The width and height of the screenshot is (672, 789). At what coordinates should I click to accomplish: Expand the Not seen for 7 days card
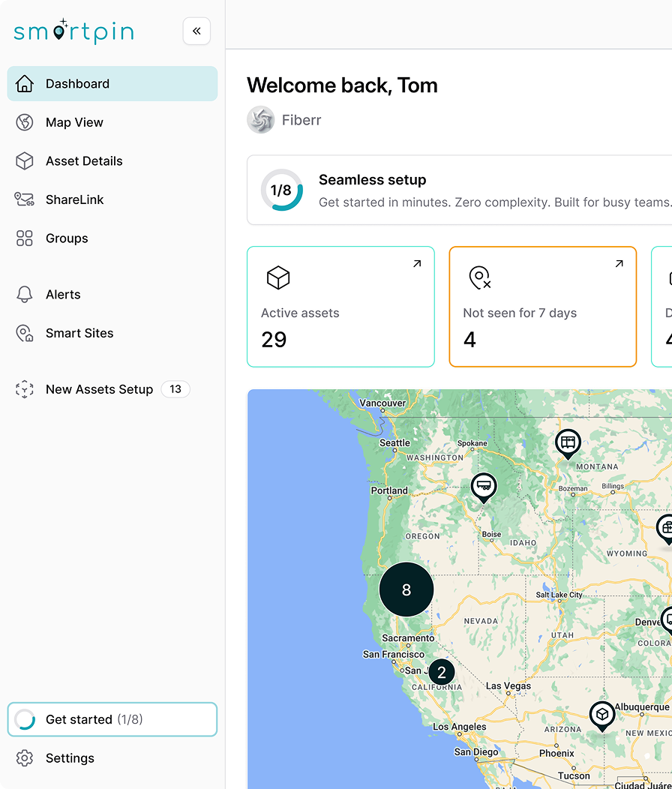pos(619,263)
